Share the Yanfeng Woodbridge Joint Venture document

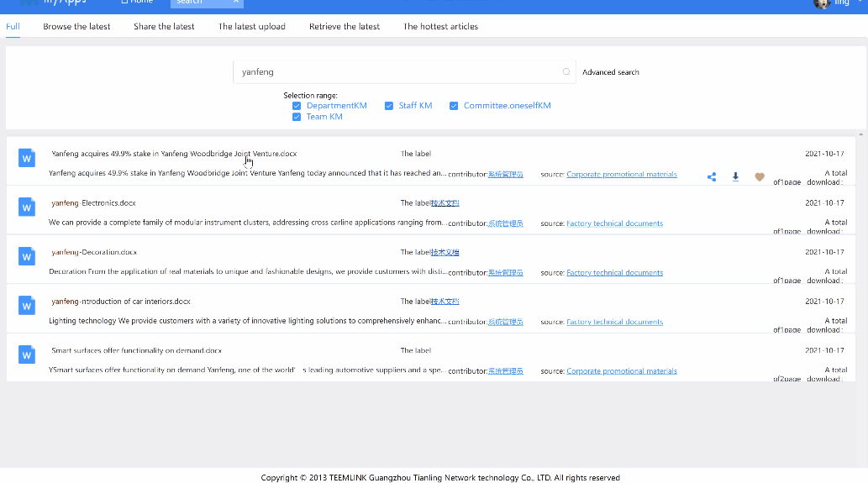tap(712, 177)
